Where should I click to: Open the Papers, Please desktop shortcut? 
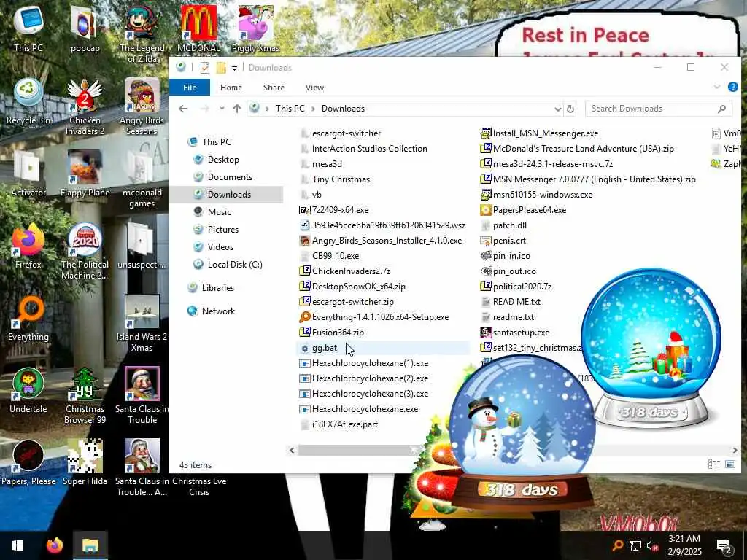pyautogui.click(x=28, y=463)
